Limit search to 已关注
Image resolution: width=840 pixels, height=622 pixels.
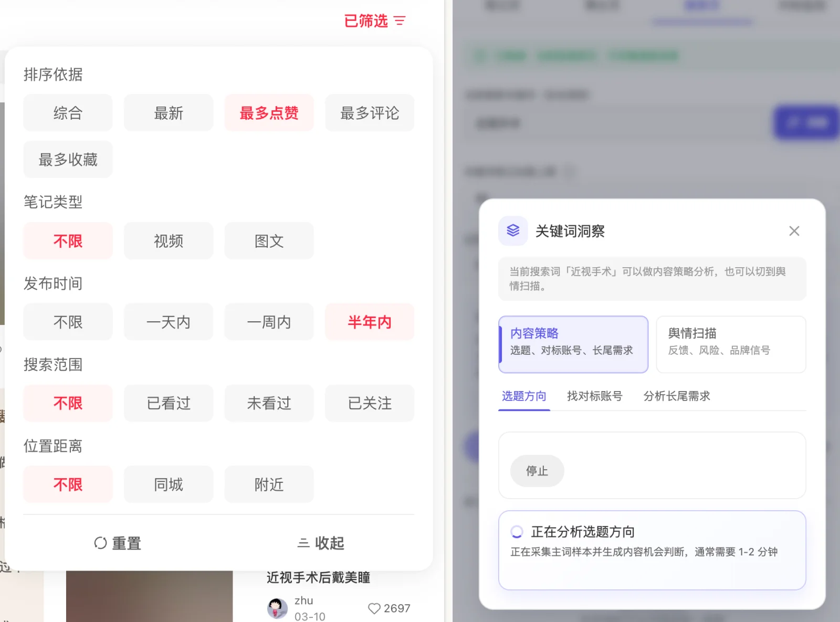click(x=370, y=403)
